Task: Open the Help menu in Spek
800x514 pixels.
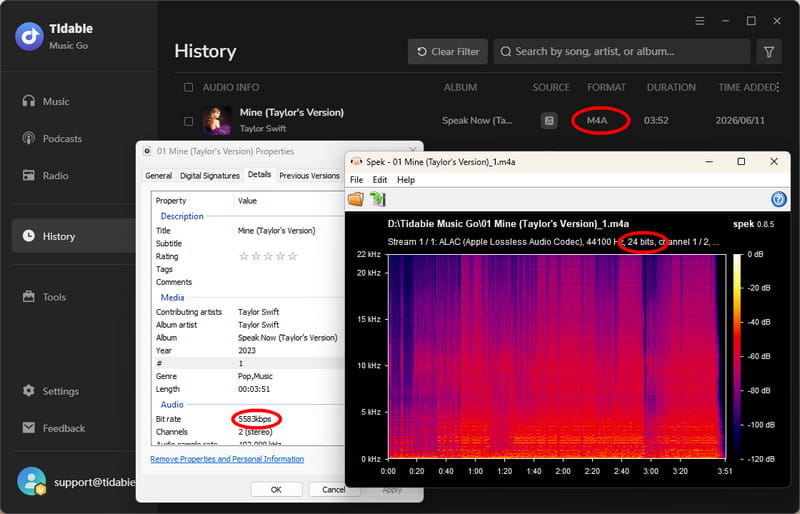Action: [406, 180]
